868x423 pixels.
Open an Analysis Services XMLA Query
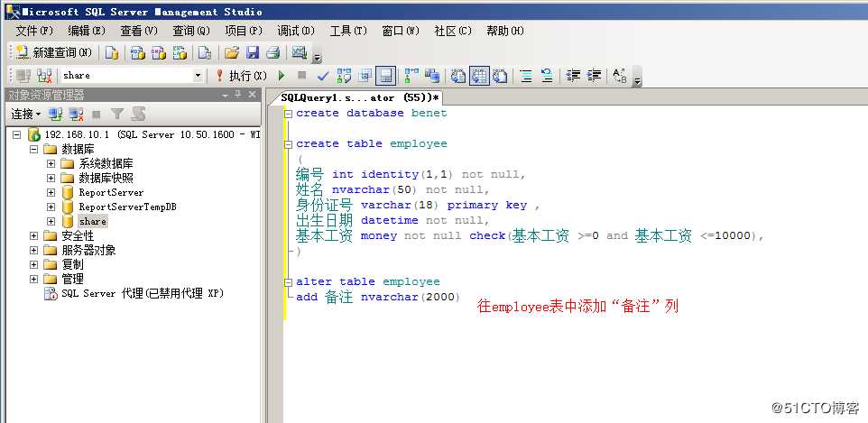pyautogui.click(x=180, y=52)
